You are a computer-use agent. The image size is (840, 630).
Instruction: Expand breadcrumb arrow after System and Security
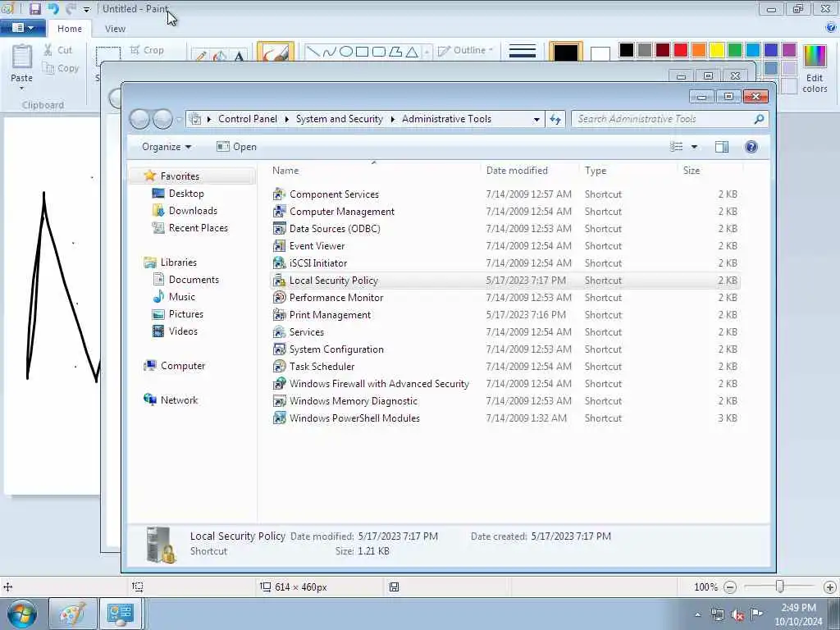pos(393,119)
